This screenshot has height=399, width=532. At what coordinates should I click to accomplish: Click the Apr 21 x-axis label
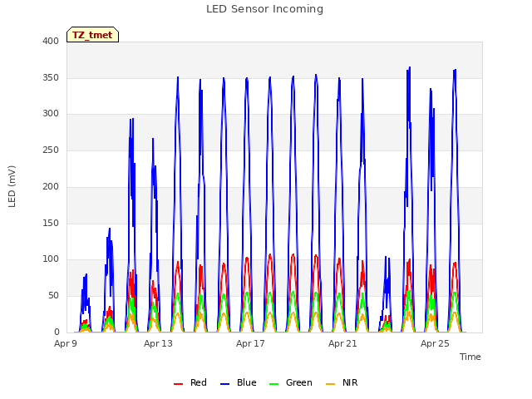342,343
